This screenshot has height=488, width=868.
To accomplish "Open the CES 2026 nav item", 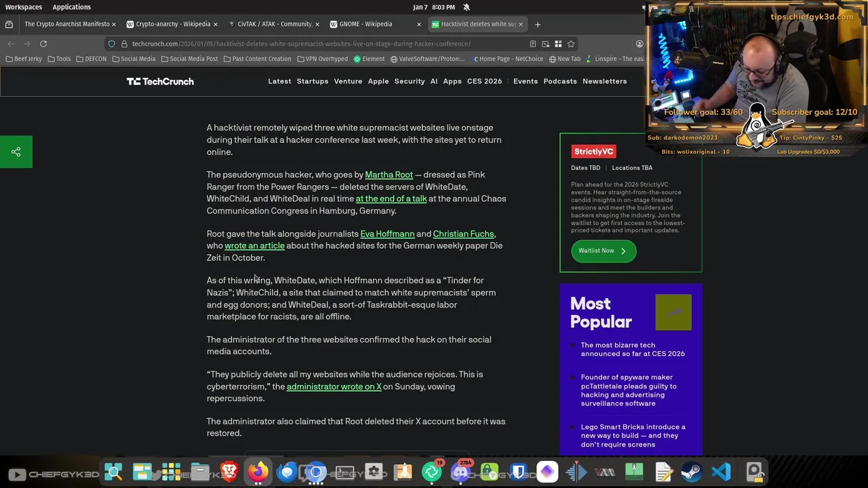I will click(x=484, y=81).
